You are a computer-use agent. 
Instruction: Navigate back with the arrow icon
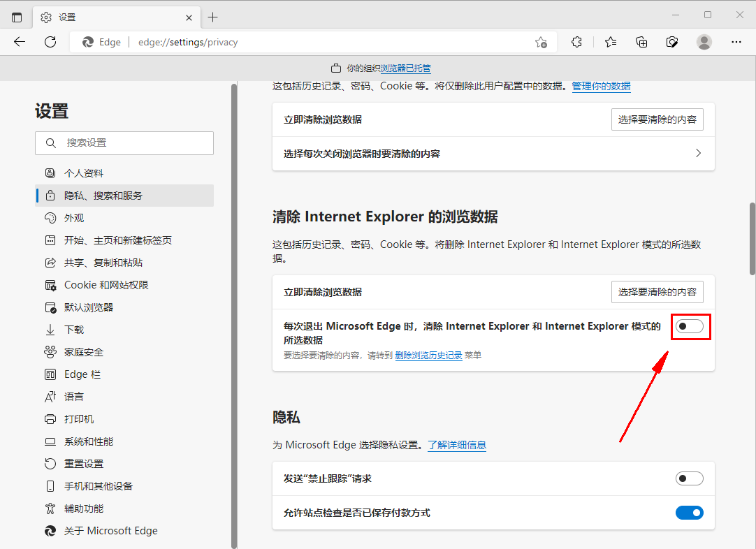click(19, 42)
